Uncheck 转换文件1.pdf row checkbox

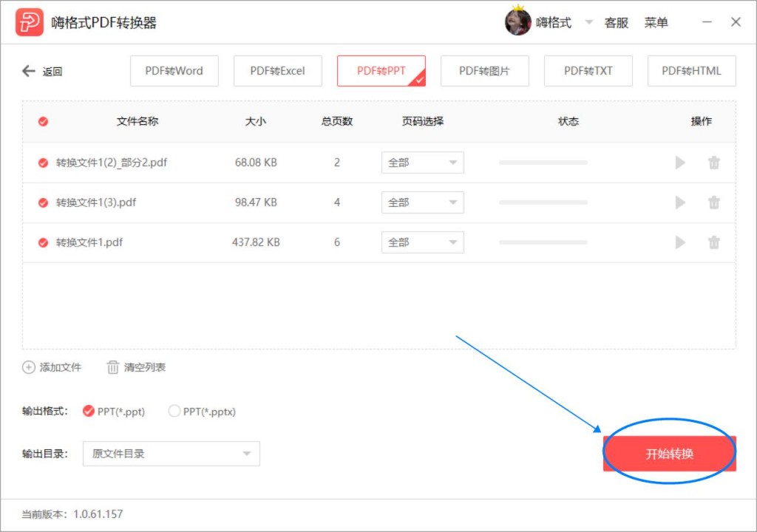click(43, 242)
